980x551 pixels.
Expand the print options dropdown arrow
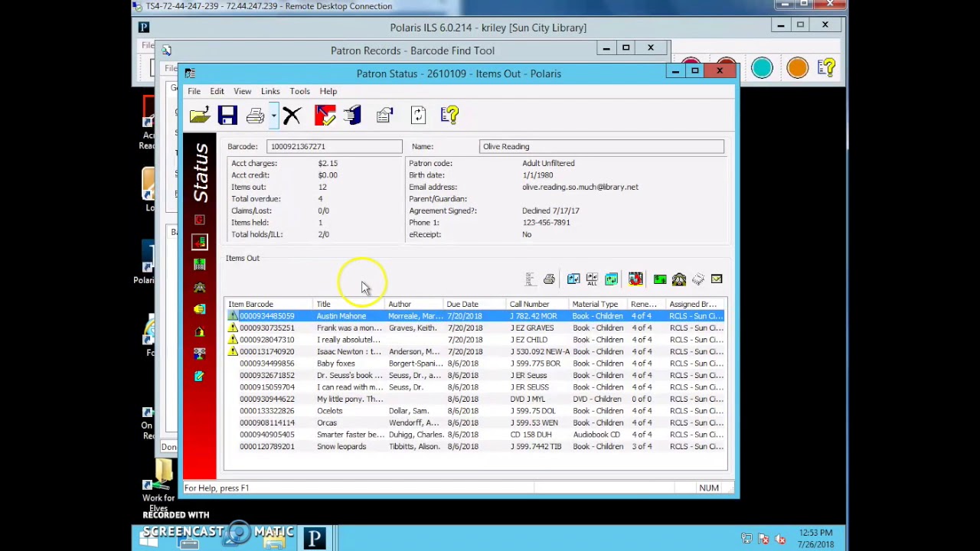click(273, 116)
